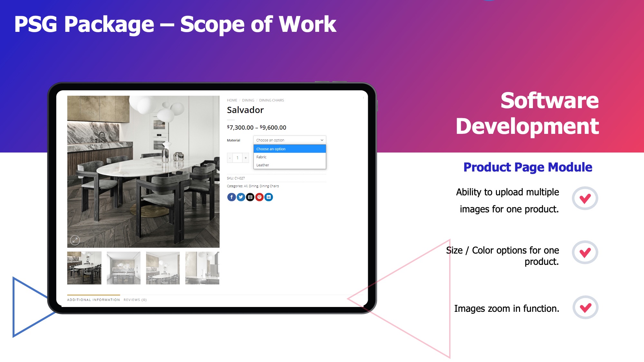Viewport: 644px width, 362px height.
Task: Increase quantity with plus button
Action: coord(246,158)
